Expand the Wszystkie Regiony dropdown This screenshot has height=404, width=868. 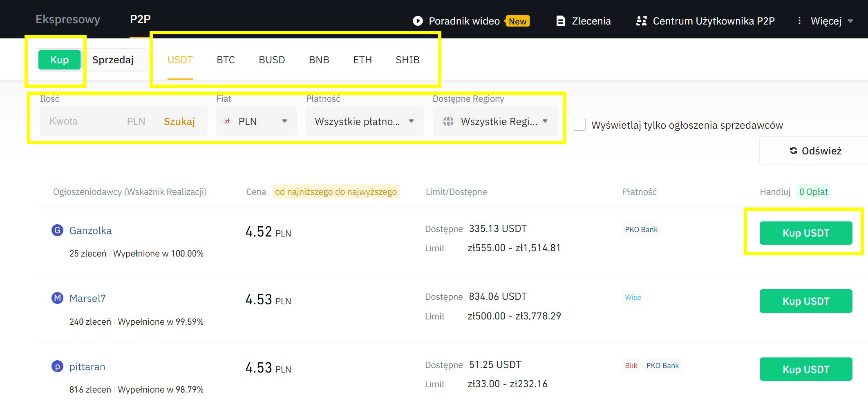(x=495, y=121)
